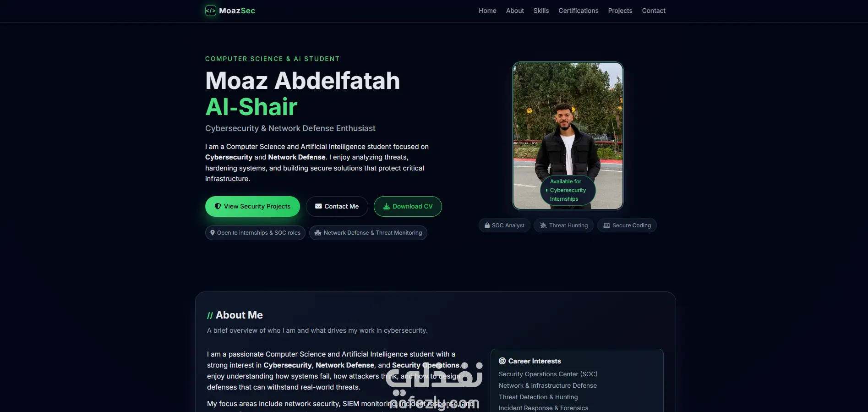Click the lock icon on SOC Analyst tag
Viewport: 868px width, 412px height.
tap(487, 225)
